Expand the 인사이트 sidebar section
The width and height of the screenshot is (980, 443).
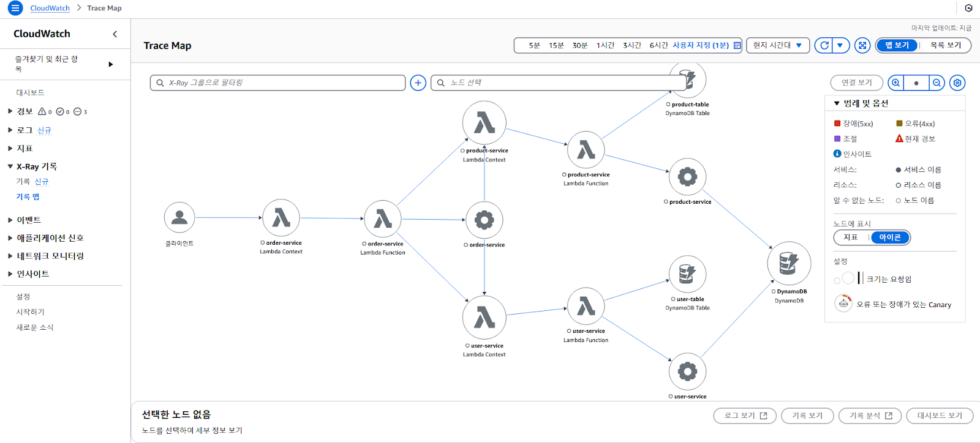tap(10, 274)
